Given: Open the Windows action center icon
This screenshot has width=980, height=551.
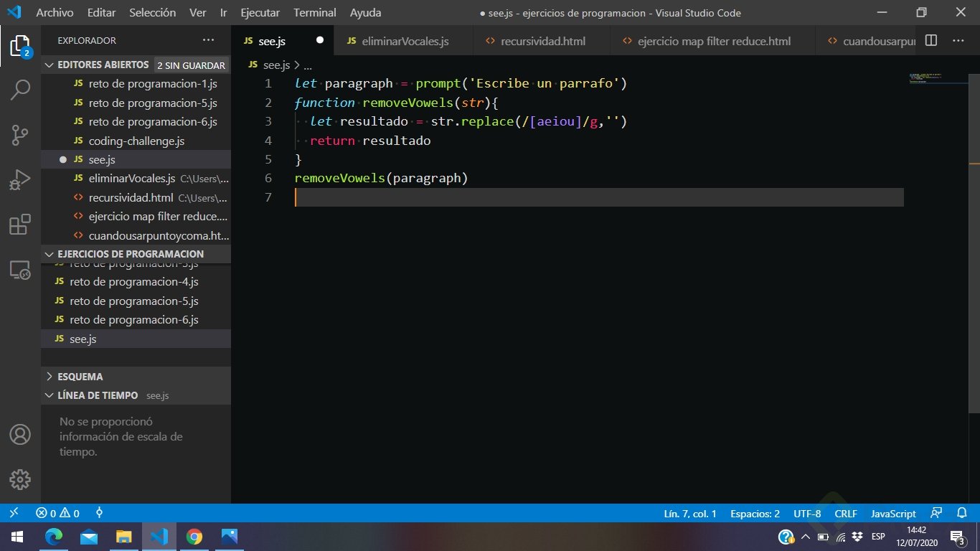Looking at the screenshot, I should pos(956,537).
